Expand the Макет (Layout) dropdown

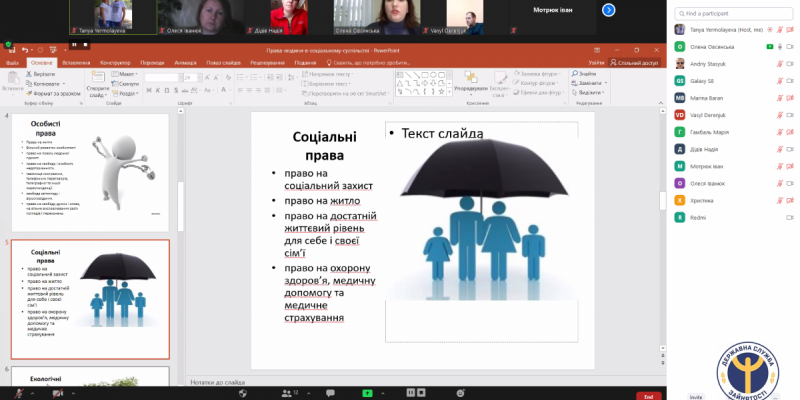[128, 74]
